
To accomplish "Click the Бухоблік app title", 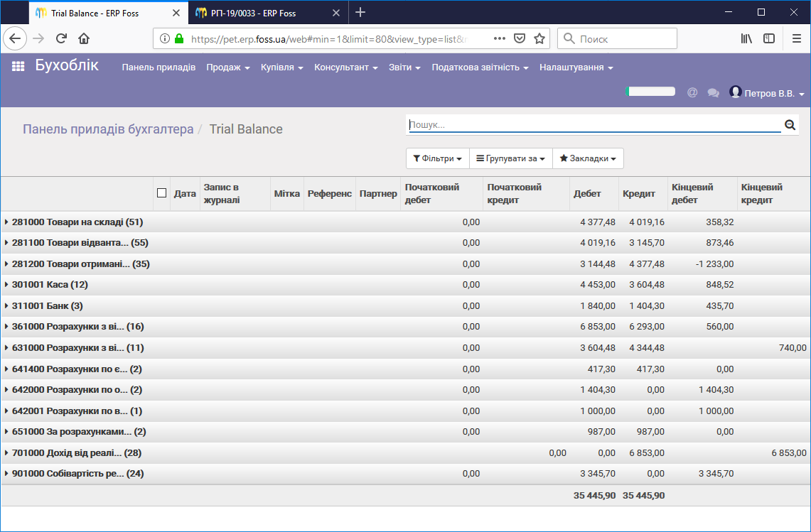I will click(x=67, y=65).
